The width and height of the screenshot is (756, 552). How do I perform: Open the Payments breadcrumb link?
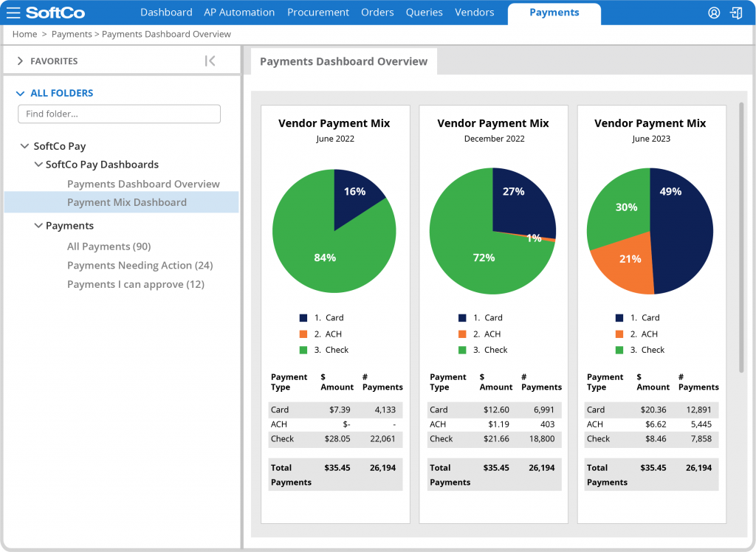coord(71,34)
